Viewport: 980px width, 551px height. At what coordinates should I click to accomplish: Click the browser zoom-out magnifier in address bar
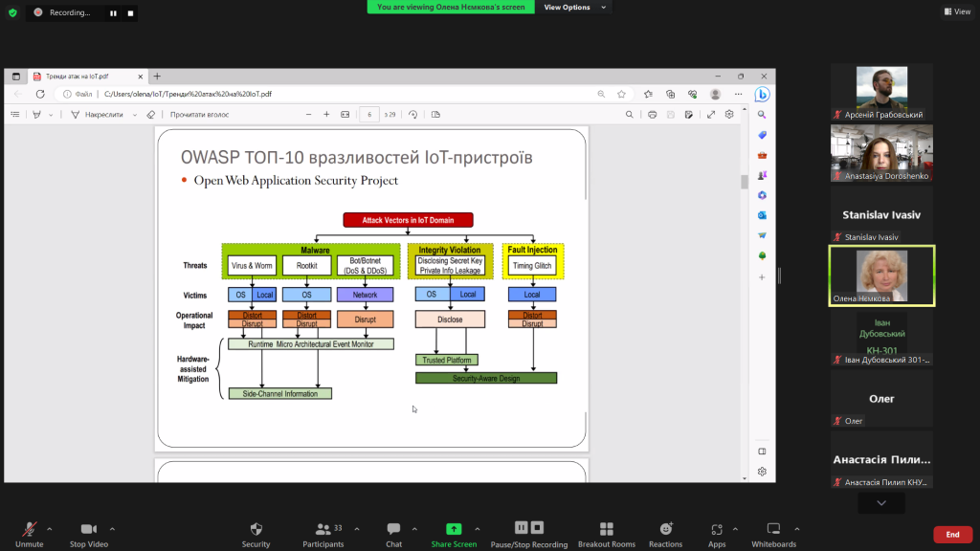(x=601, y=94)
